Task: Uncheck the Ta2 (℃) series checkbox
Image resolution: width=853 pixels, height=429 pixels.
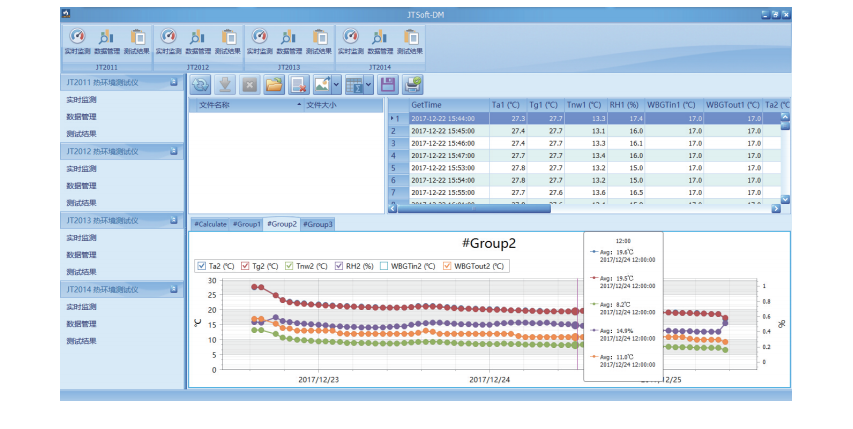Action: [x=201, y=266]
